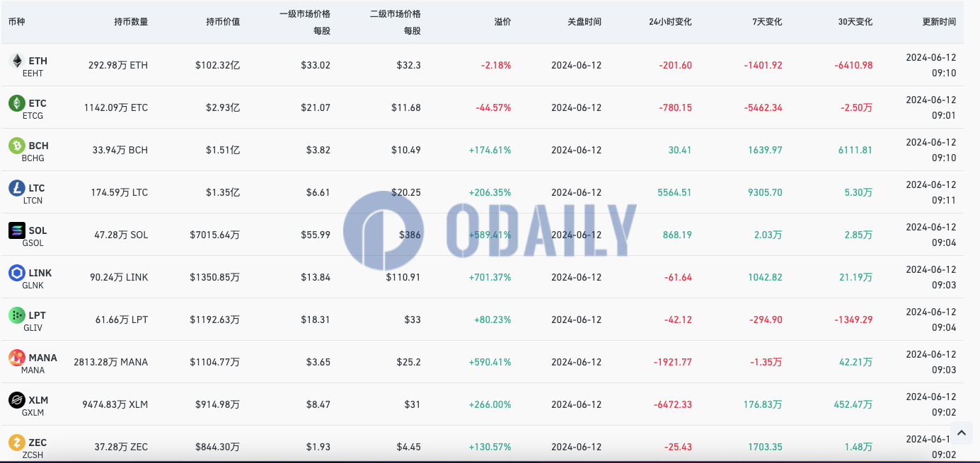Select the EEHT ticker text

33,74
